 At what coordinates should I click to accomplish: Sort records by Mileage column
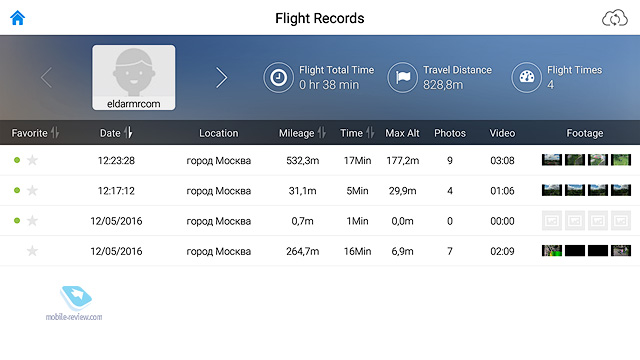tap(302, 133)
